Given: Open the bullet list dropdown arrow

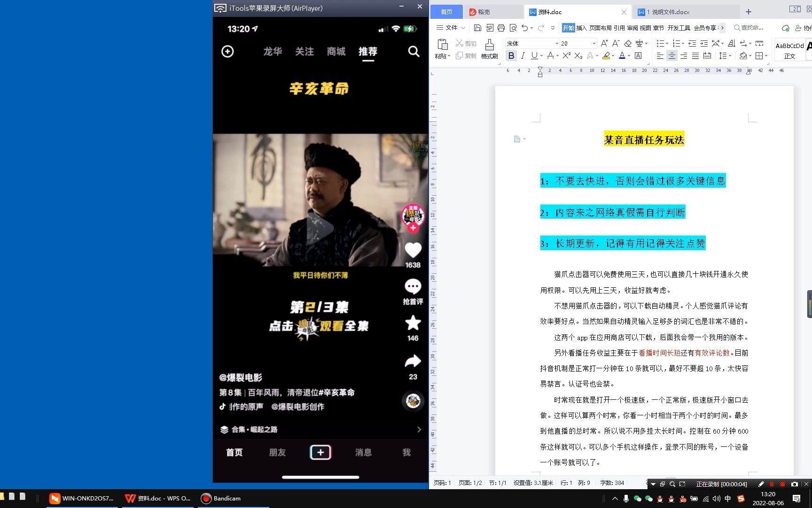Looking at the screenshot, I should [667, 43].
